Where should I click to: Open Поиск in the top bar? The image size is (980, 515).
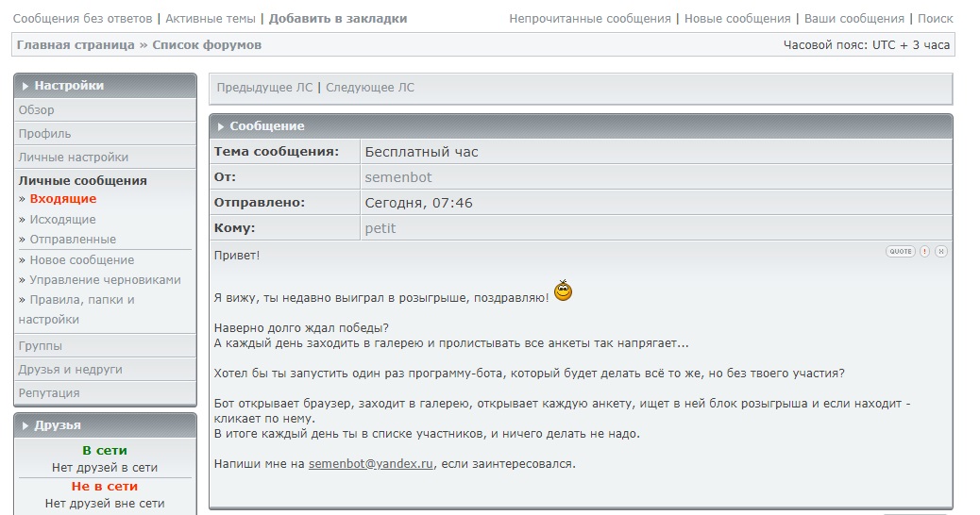935,19
